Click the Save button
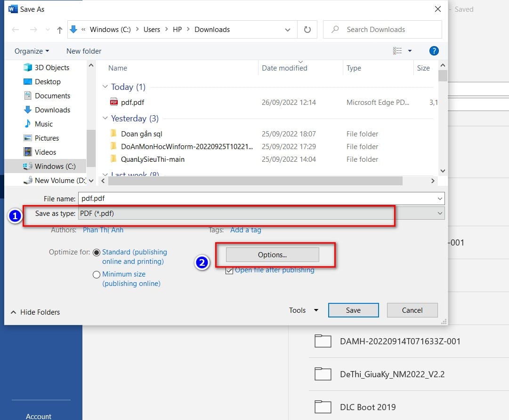 (353, 310)
